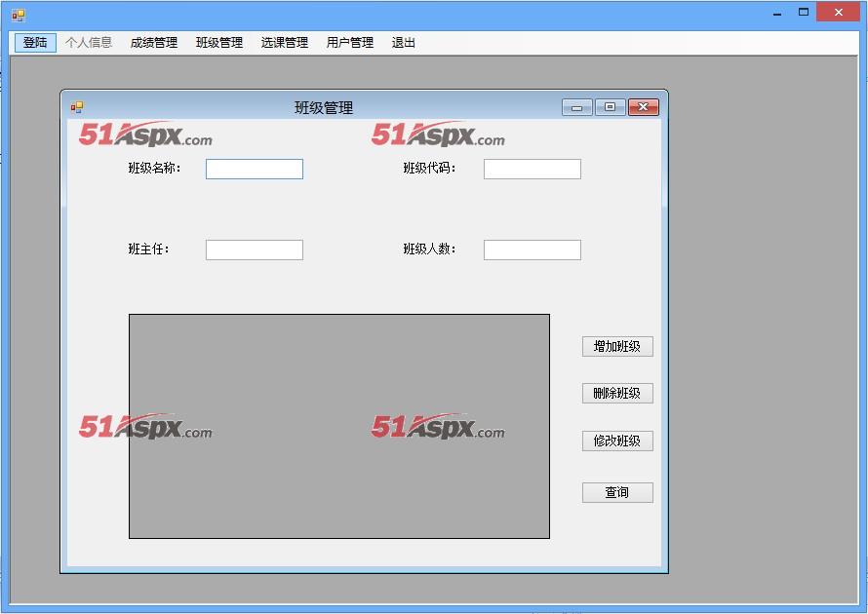
Task: Minimize the main application window
Action: click(x=777, y=12)
